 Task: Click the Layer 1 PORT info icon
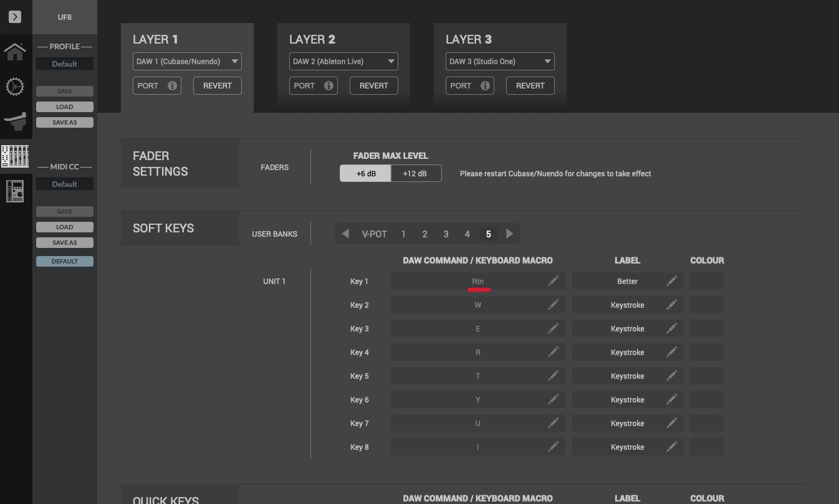172,86
